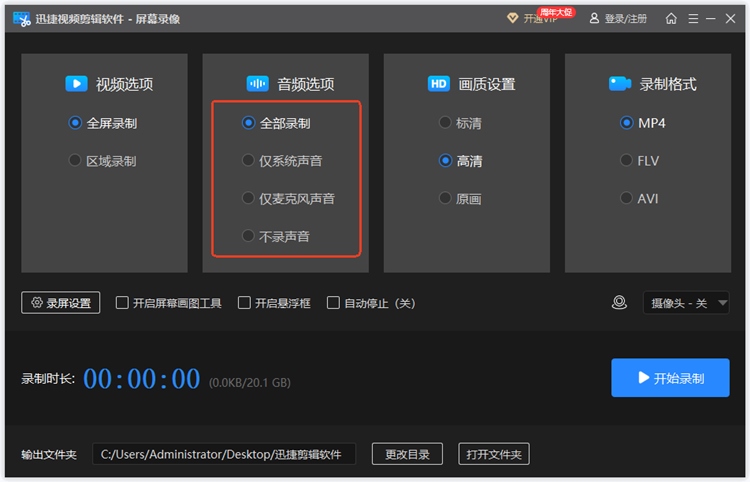Viewport: 750px width, 482px height.
Task: Select 仅麦克风声音 audio option
Action: tap(288, 198)
